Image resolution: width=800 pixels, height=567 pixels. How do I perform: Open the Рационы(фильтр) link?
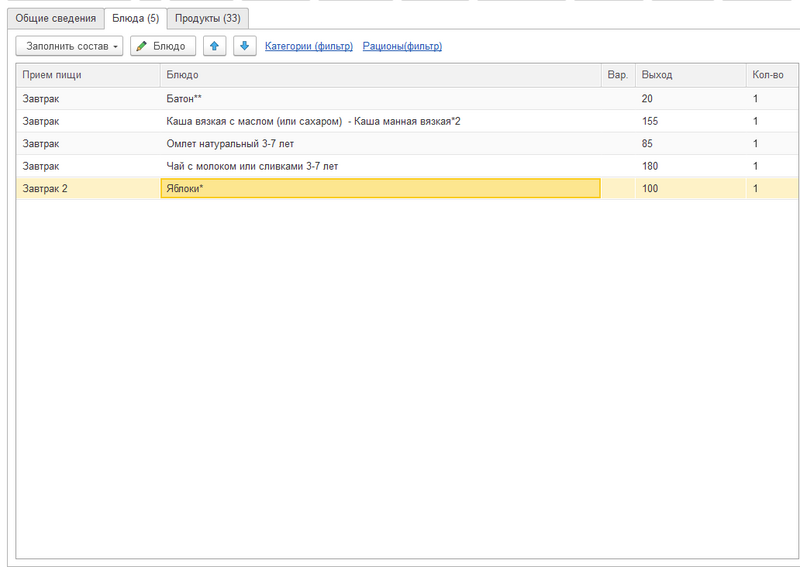click(x=402, y=46)
